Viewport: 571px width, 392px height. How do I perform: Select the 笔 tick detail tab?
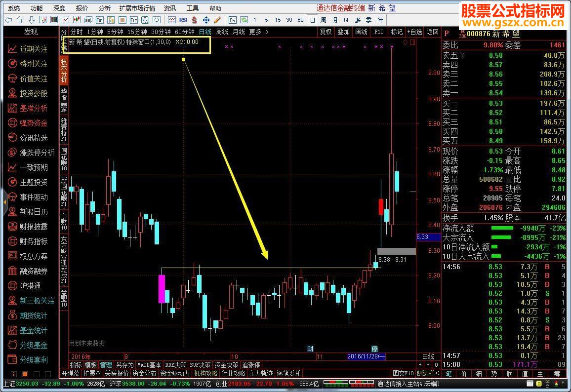(x=449, y=374)
